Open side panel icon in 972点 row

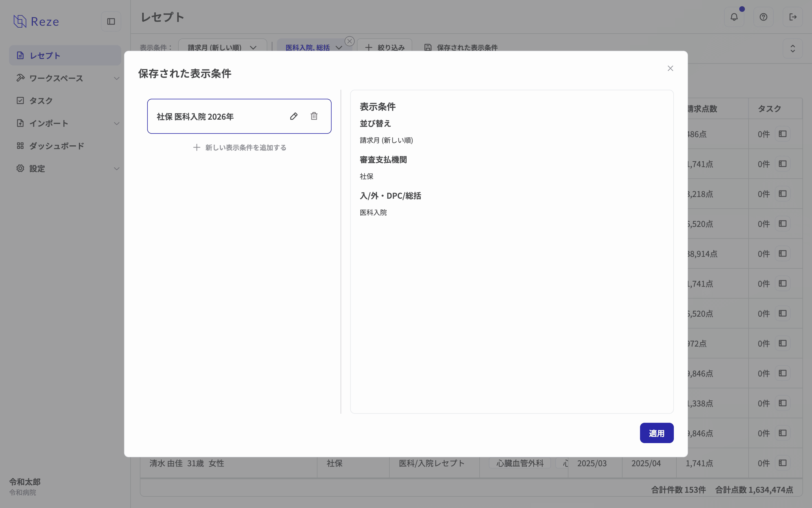tap(782, 343)
